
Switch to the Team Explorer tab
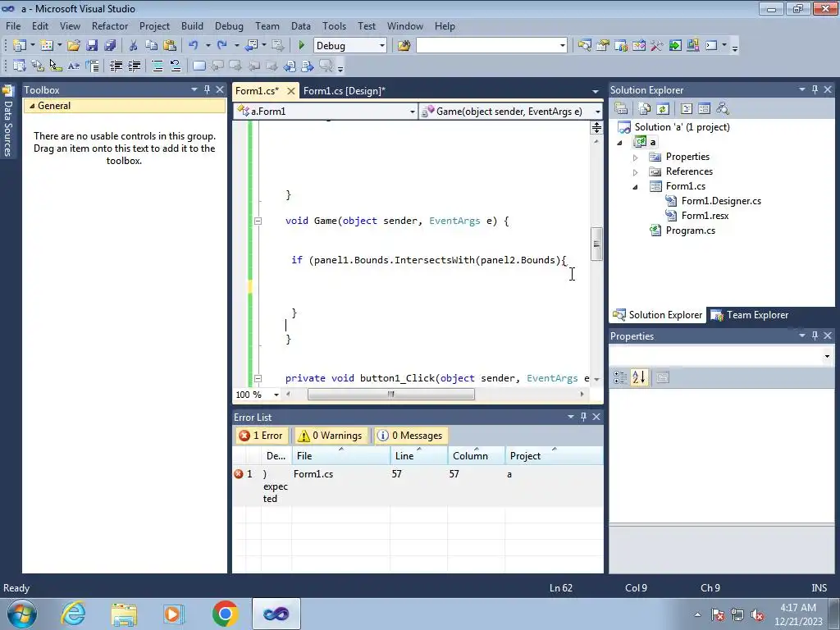click(x=750, y=315)
